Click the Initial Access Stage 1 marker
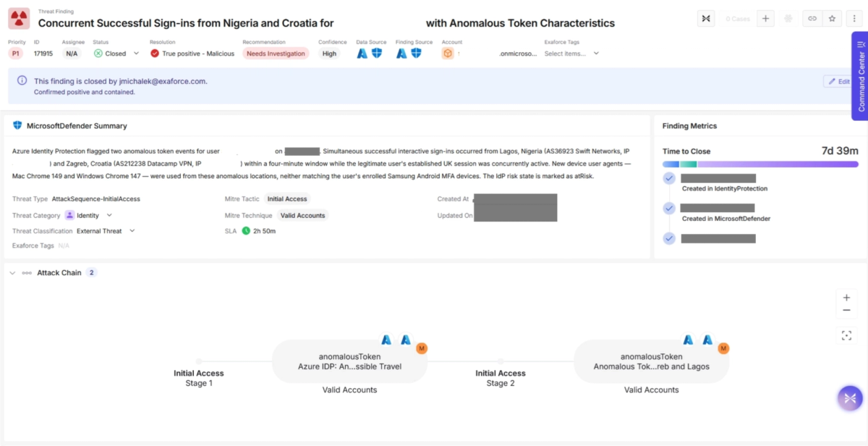 [x=199, y=361]
